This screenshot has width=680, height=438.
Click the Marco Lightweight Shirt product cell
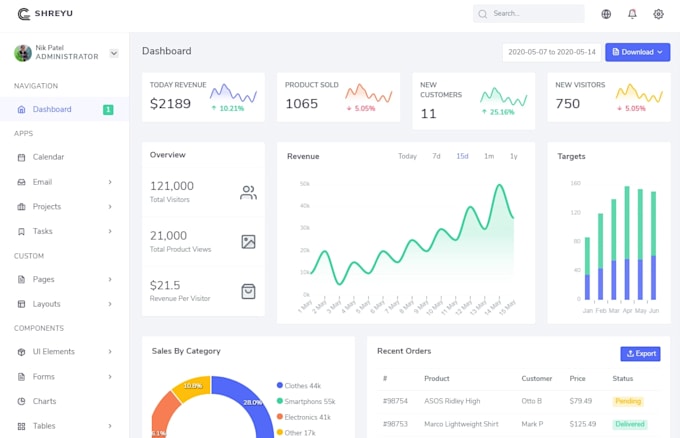coord(461,424)
